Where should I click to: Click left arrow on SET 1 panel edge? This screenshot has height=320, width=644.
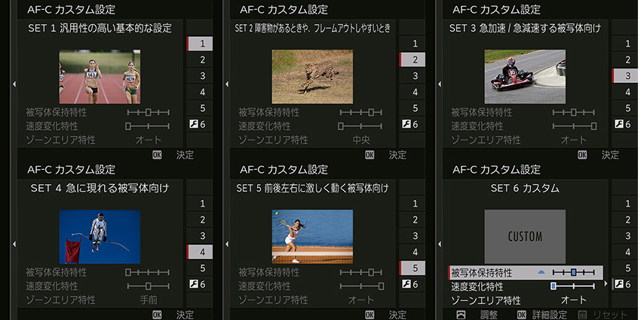coord(14,84)
